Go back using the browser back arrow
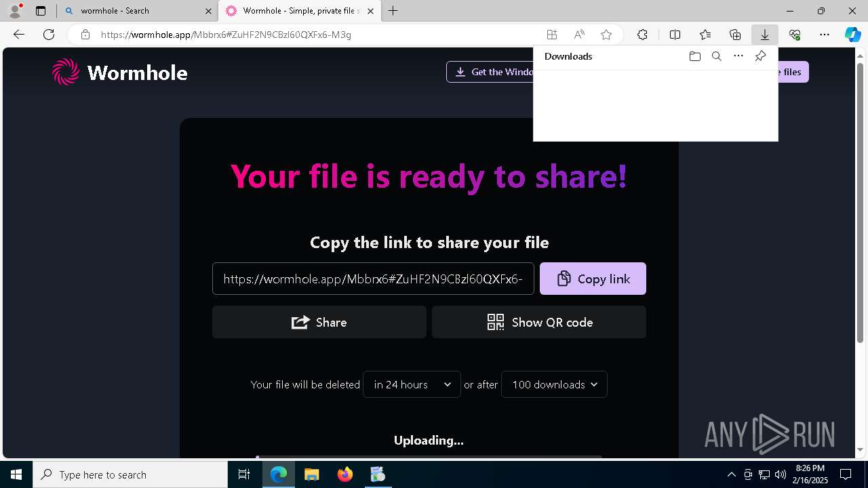 pos(19,35)
